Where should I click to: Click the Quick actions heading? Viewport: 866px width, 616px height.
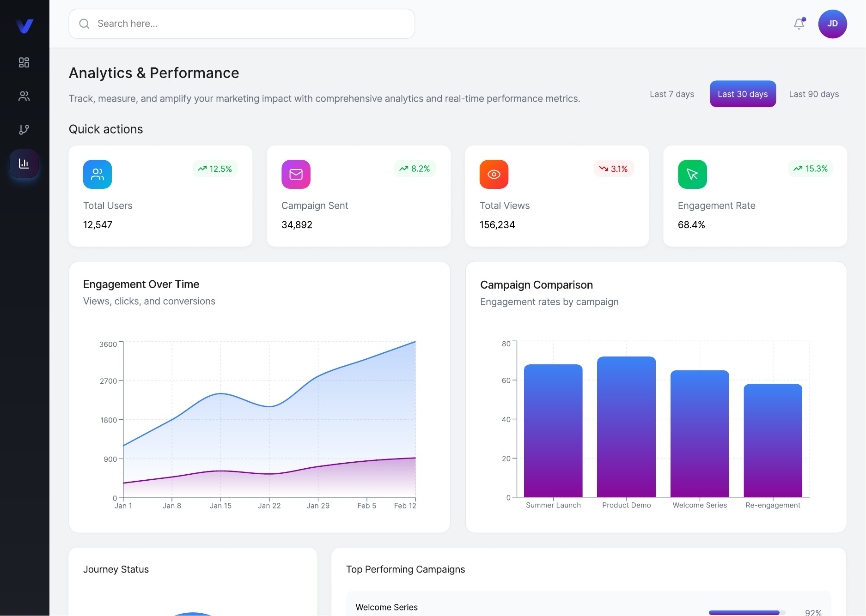pyautogui.click(x=106, y=129)
